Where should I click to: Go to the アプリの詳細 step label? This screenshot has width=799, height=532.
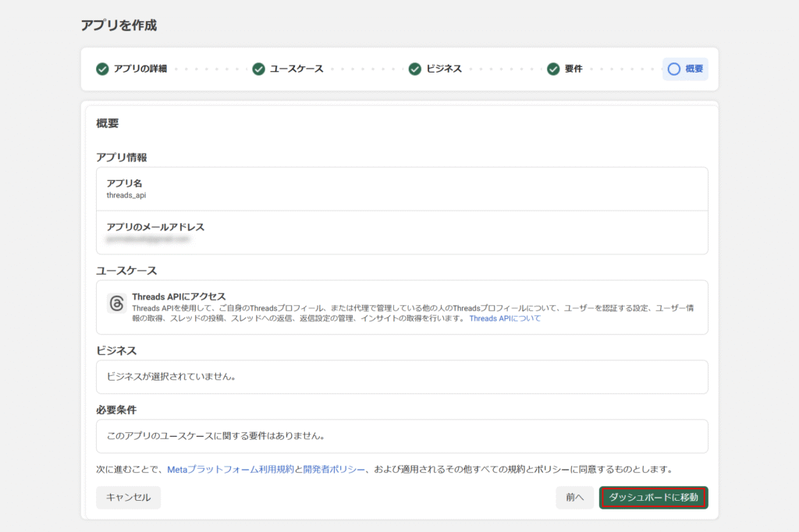(140, 69)
